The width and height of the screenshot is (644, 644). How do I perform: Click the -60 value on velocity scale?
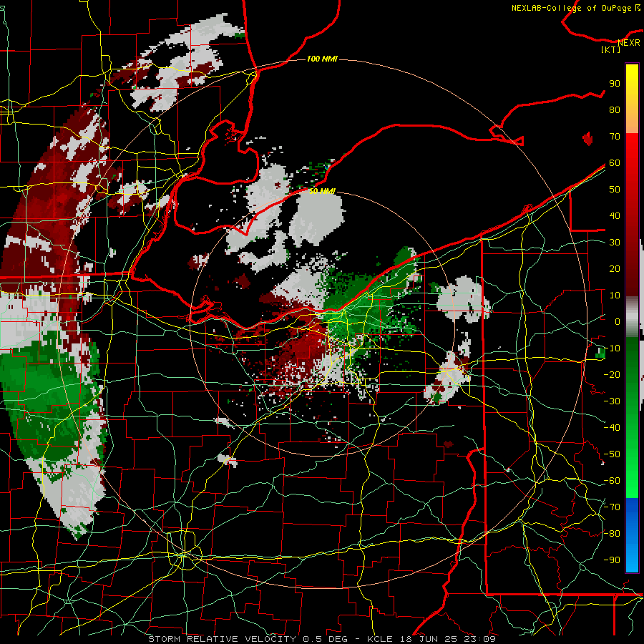coord(612,481)
